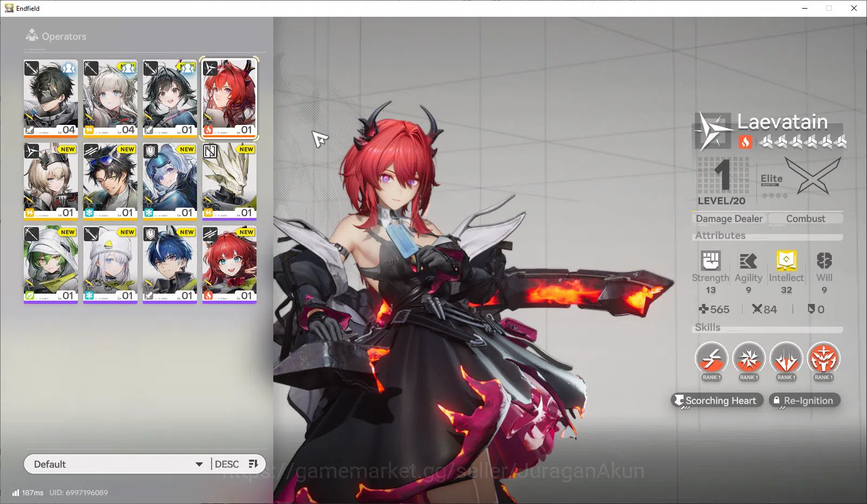Click the nature element icon on green-haired card

[29, 296]
